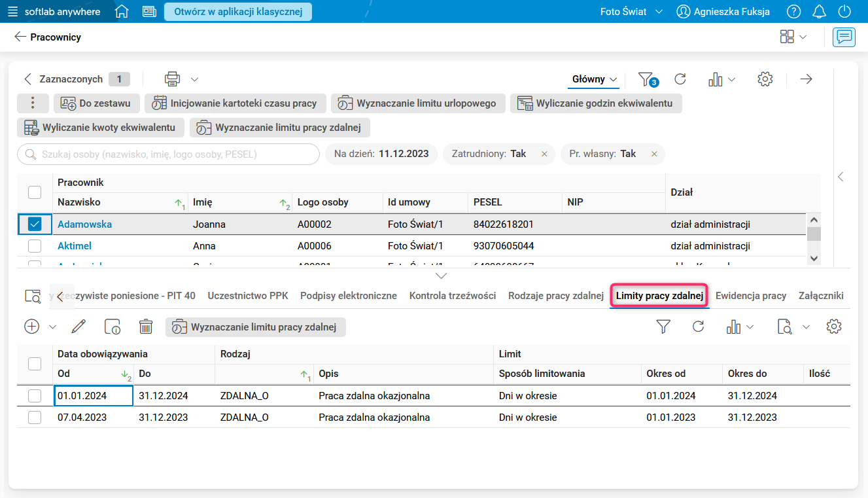Select the 01.01.2024 limit row checkbox
The width and height of the screenshot is (868, 498).
coord(35,396)
